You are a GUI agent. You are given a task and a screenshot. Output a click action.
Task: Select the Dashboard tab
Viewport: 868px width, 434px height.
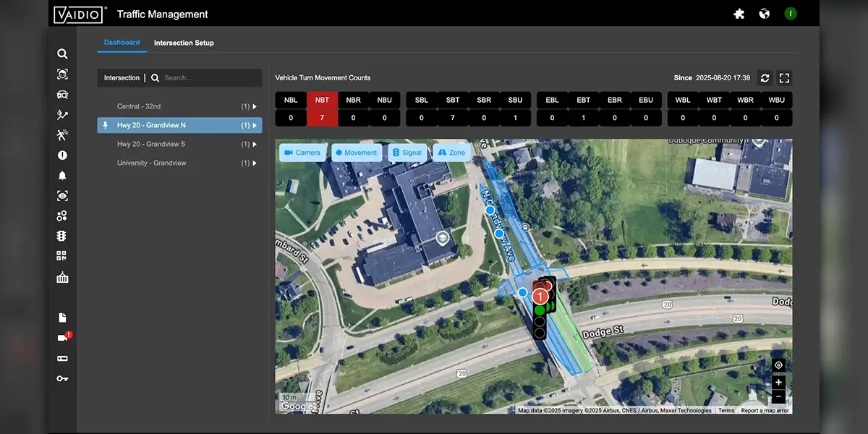[122, 43]
